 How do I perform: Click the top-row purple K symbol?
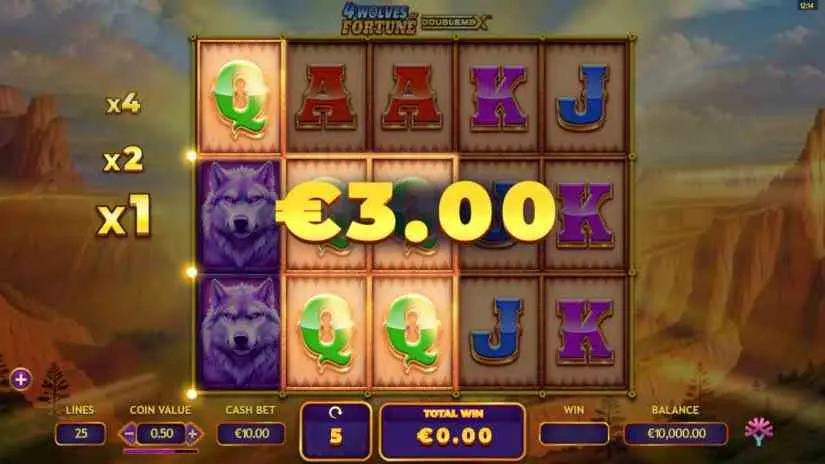tap(498, 98)
